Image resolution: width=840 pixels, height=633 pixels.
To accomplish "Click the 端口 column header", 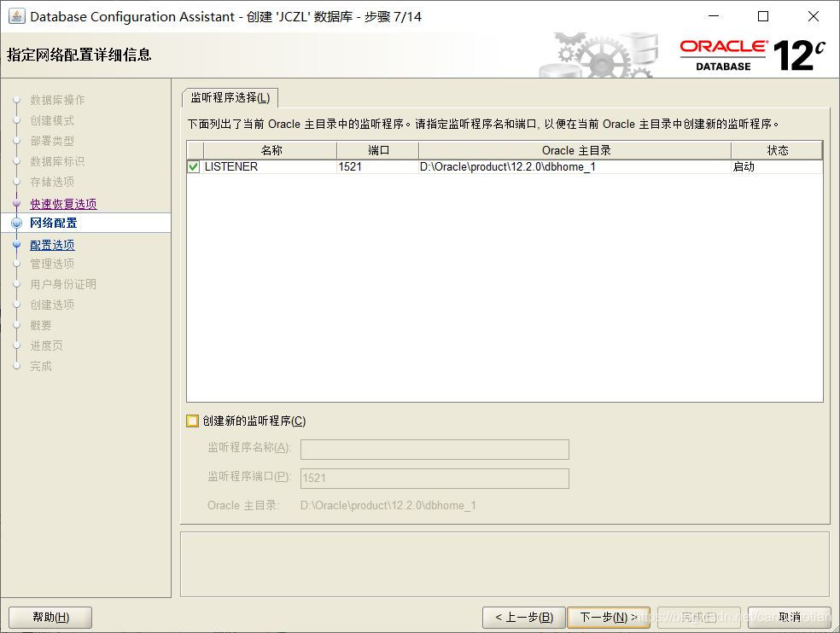I will [377, 150].
